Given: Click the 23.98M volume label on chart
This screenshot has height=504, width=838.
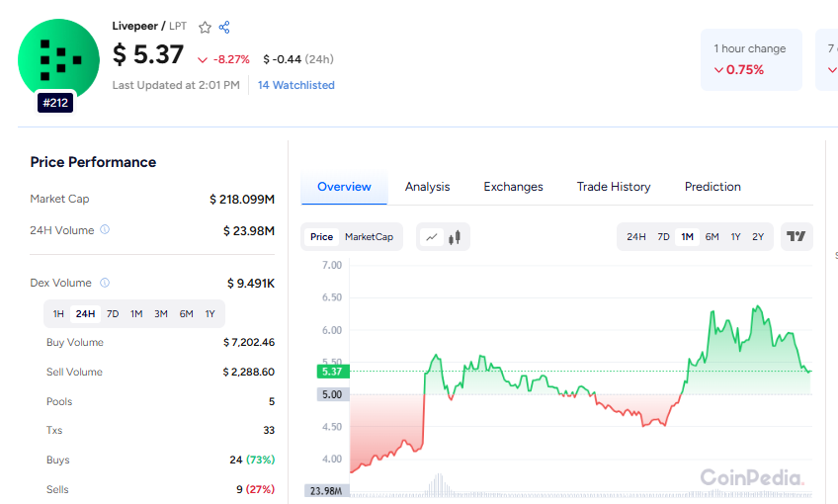Looking at the screenshot, I should pyautogui.click(x=326, y=490).
